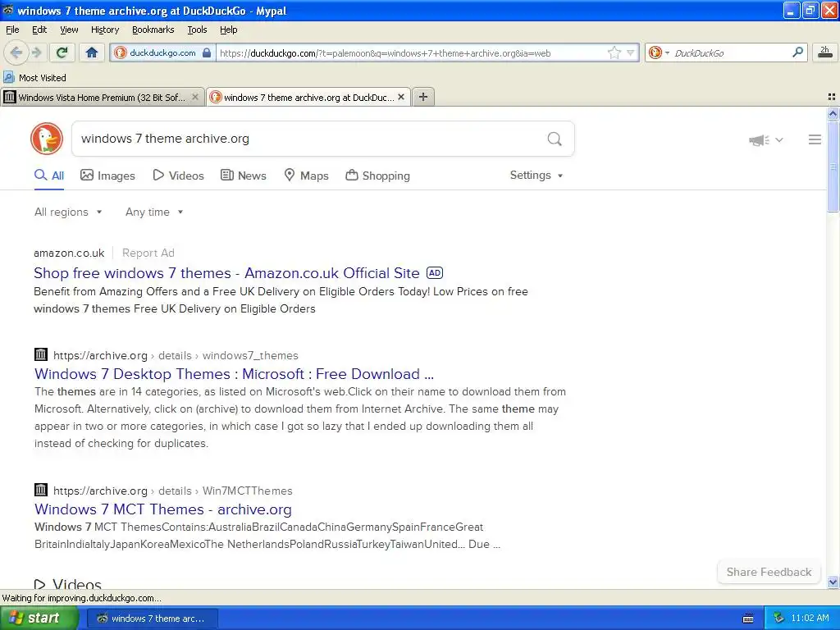Image resolution: width=840 pixels, height=630 pixels.
Task: Open the View menu
Action: point(69,30)
